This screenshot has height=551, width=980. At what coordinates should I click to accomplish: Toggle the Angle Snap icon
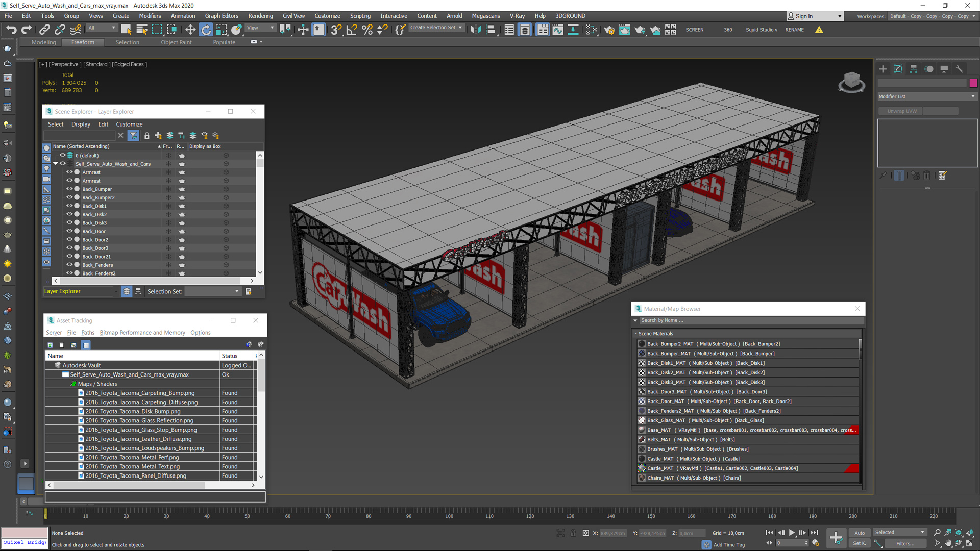click(x=351, y=30)
